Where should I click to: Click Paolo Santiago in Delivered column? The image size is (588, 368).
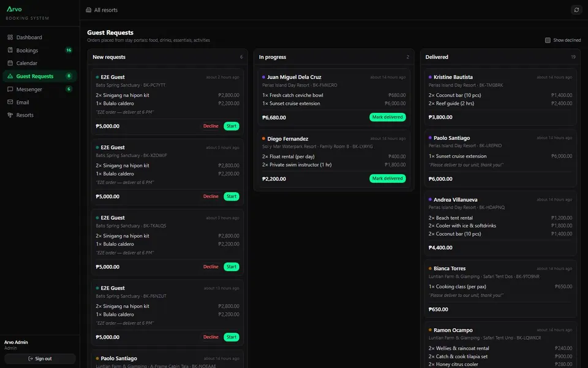452,138
